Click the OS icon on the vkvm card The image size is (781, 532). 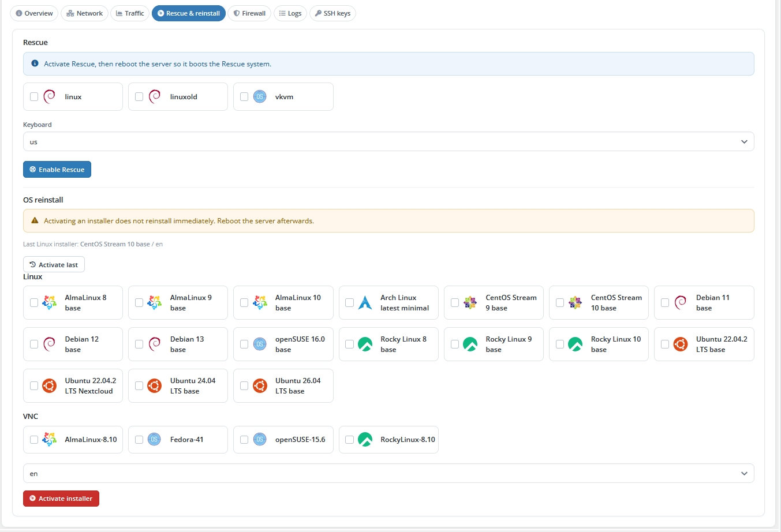(260, 96)
